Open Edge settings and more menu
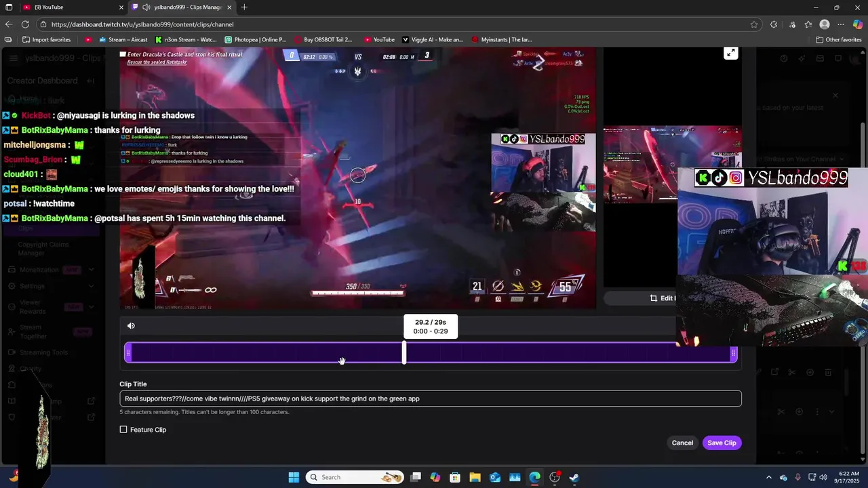868x488 pixels. click(841, 24)
